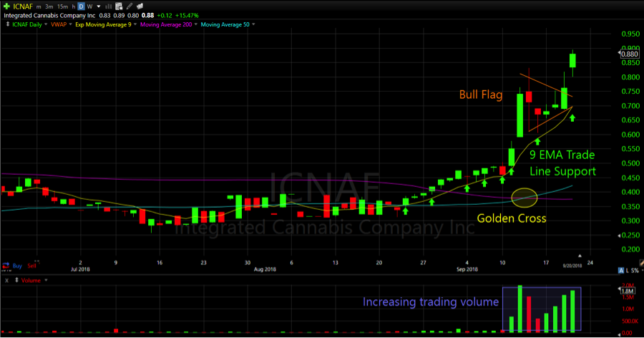The image size is (644, 338).
Task: Click the tallest green volume bar
Action: [520, 309]
